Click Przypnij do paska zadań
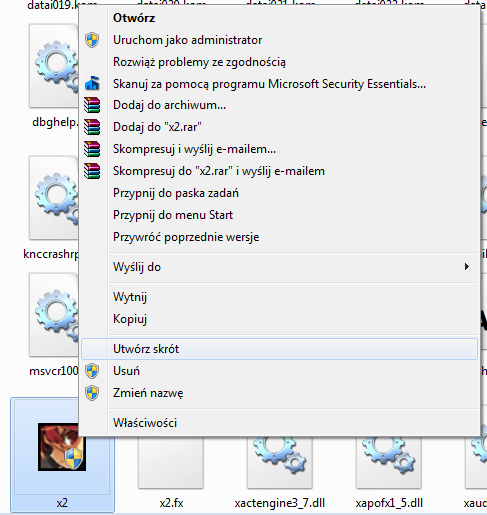The image size is (487, 515). coord(279,193)
